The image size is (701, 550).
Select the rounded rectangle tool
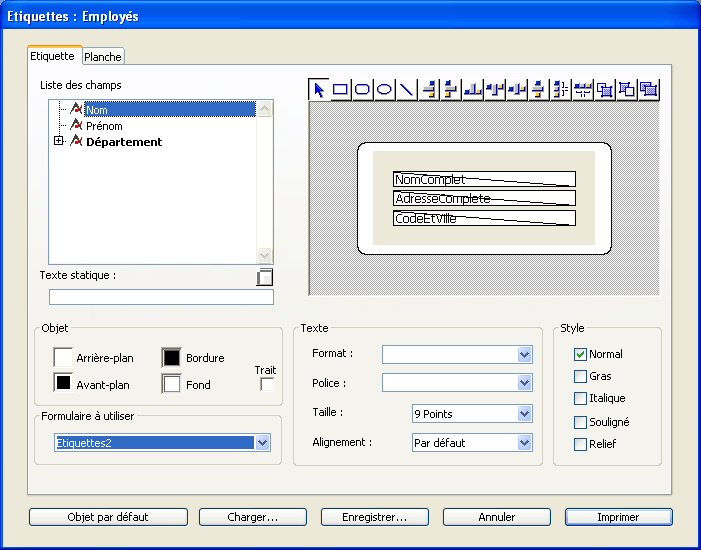[x=363, y=89]
